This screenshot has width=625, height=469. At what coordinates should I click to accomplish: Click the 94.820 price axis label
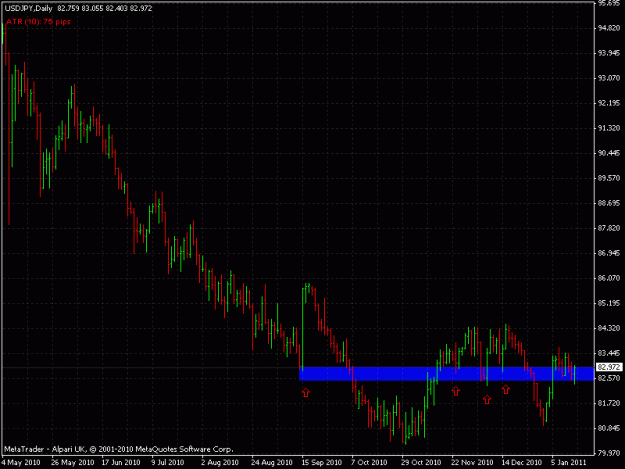[609, 28]
